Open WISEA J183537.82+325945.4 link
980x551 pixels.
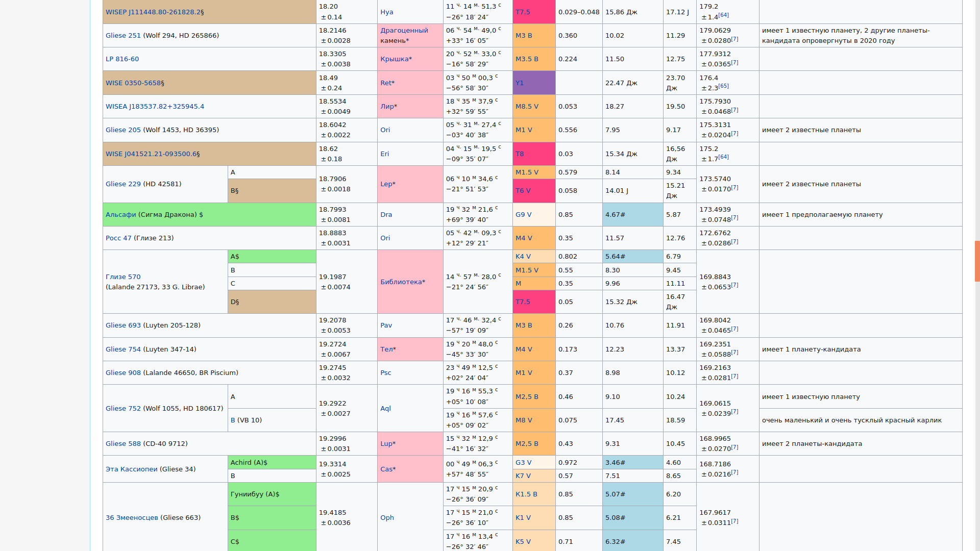[155, 107]
